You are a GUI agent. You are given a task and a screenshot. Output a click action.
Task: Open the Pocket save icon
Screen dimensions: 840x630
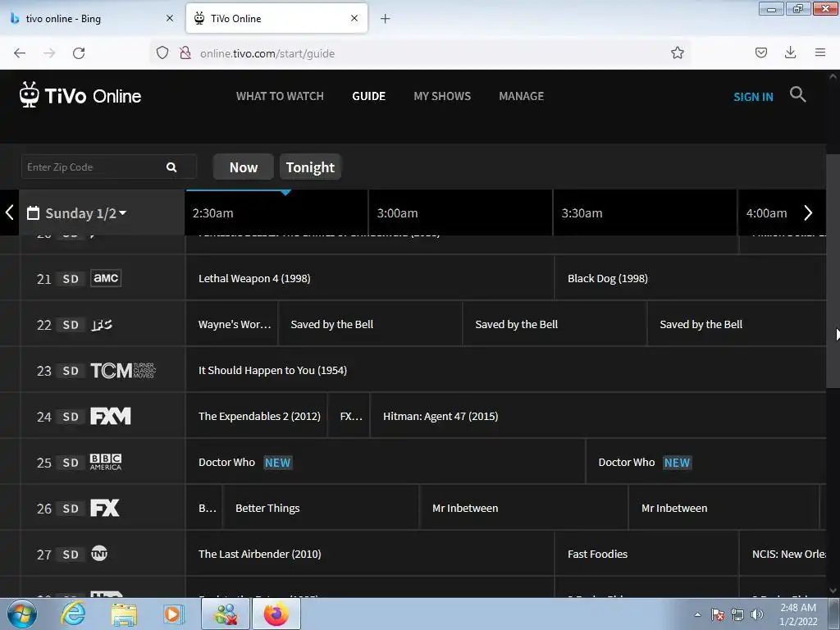(x=760, y=52)
